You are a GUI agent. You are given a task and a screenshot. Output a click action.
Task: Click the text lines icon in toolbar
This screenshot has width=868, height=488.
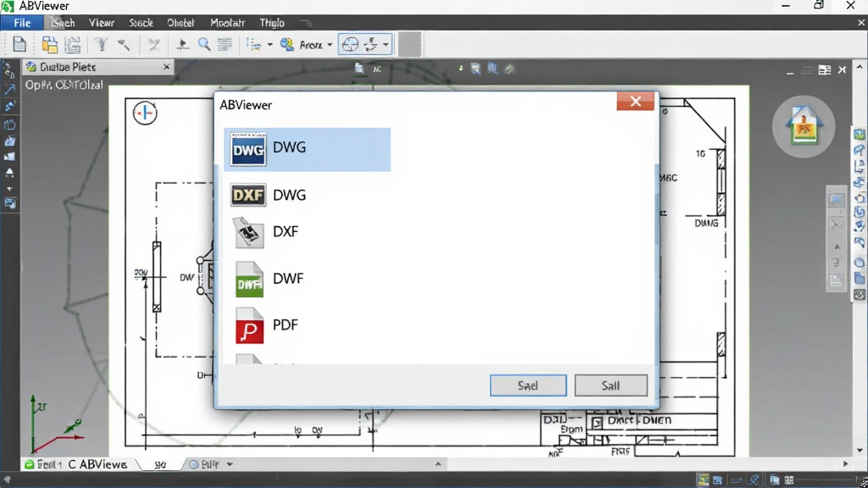click(224, 44)
